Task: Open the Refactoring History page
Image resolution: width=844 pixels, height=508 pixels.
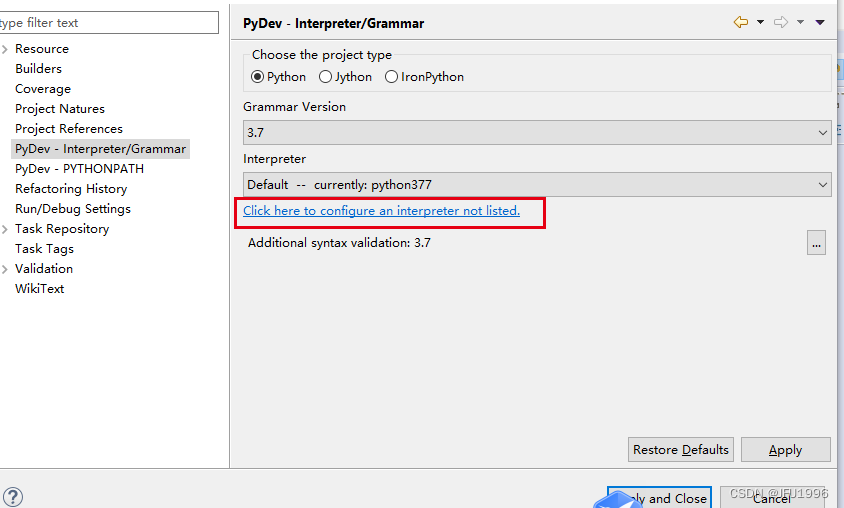Action: 71,189
